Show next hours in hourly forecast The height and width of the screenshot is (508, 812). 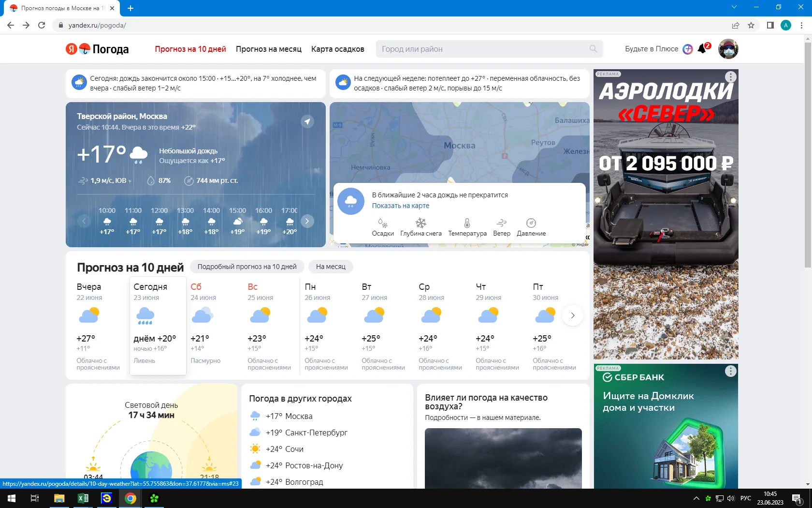[x=307, y=221]
